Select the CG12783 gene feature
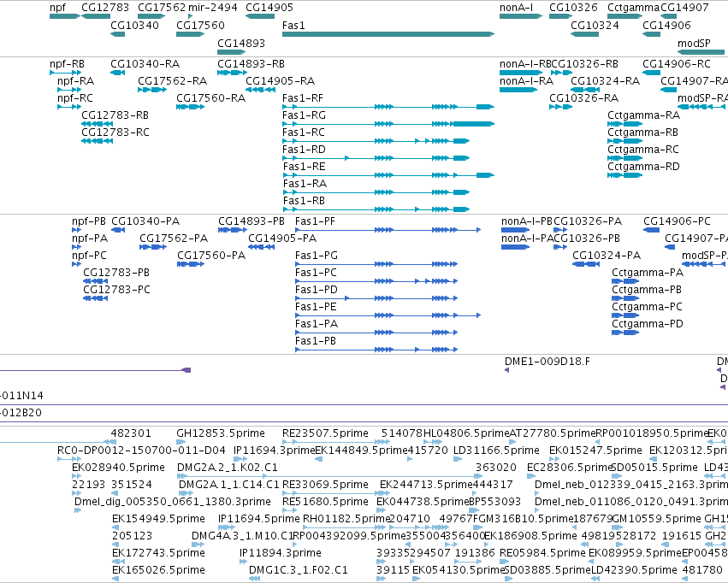 [x=96, y=16]
